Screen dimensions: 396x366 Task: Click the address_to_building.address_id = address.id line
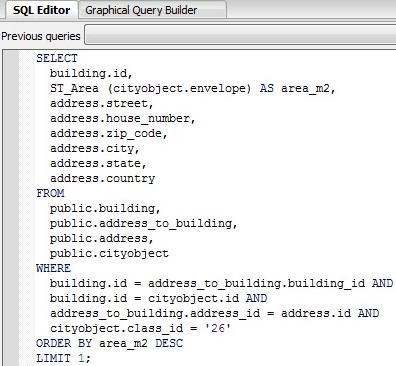[x=214, y=313]
